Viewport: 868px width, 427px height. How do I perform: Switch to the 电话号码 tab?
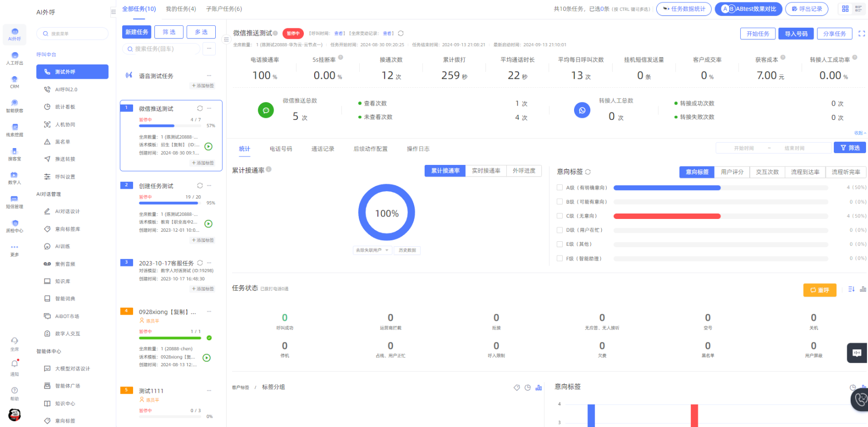coord(281,149)
